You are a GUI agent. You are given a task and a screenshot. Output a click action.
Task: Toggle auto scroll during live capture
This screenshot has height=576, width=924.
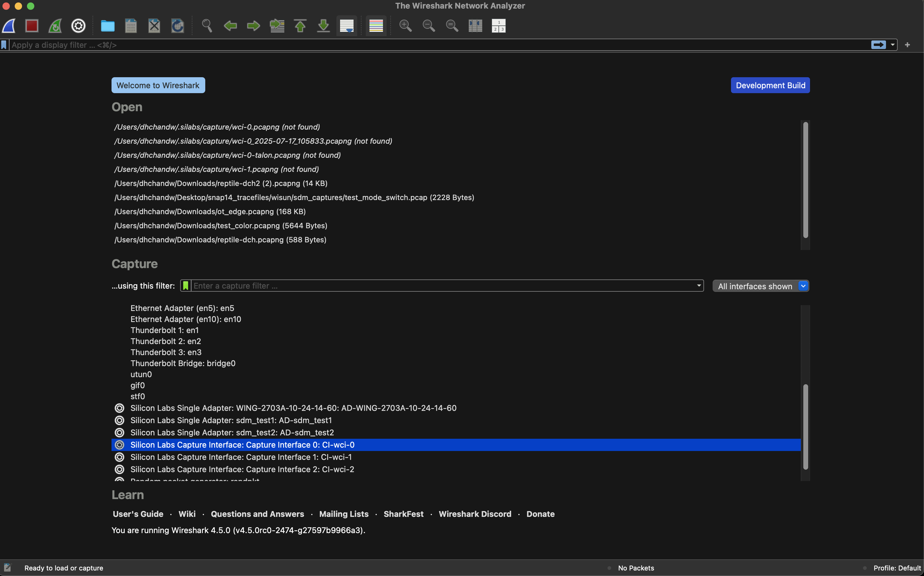346,26
